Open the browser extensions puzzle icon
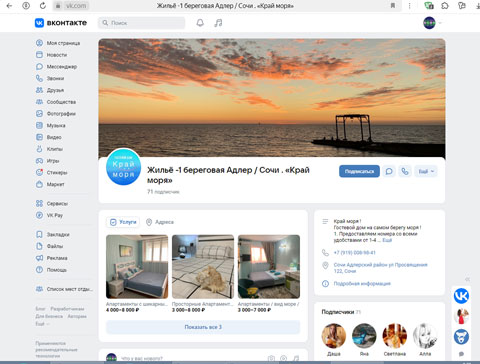Image resolution: width=480 pixels, height=364 pixels. click(445, 6)
